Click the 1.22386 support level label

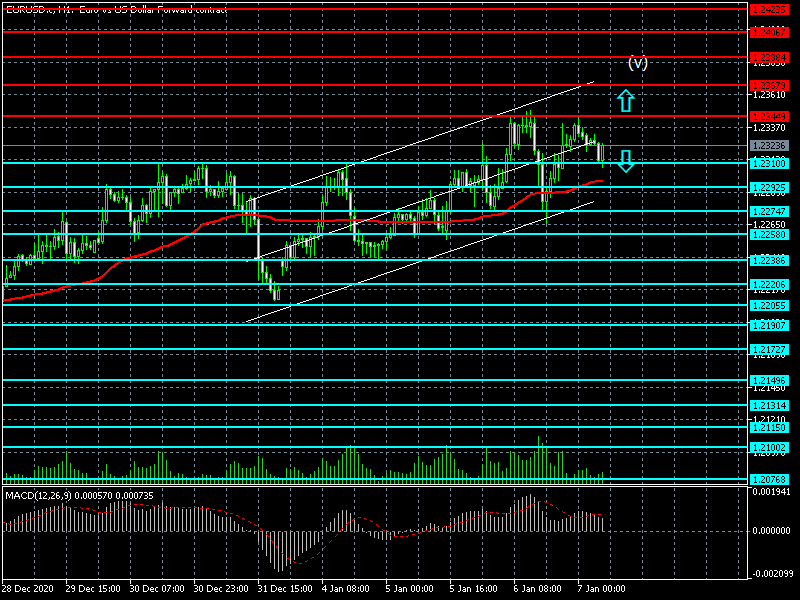pyautogui.click(x=768, y=260)
